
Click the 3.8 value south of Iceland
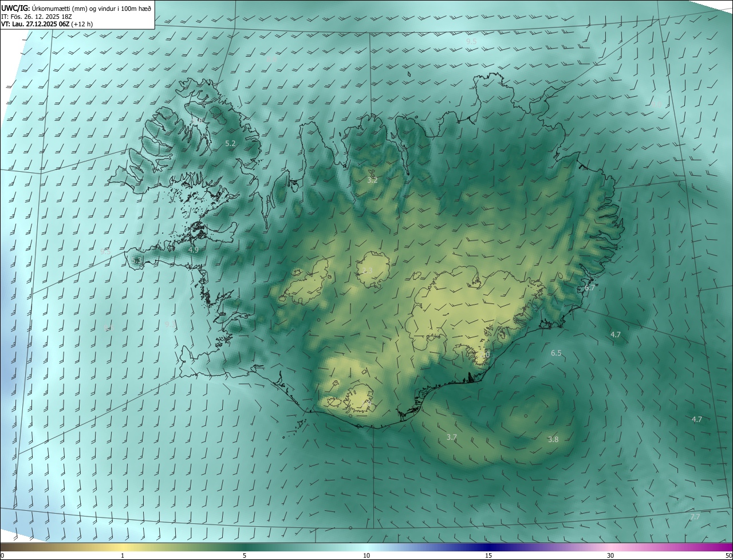click(x=553, y=439)
